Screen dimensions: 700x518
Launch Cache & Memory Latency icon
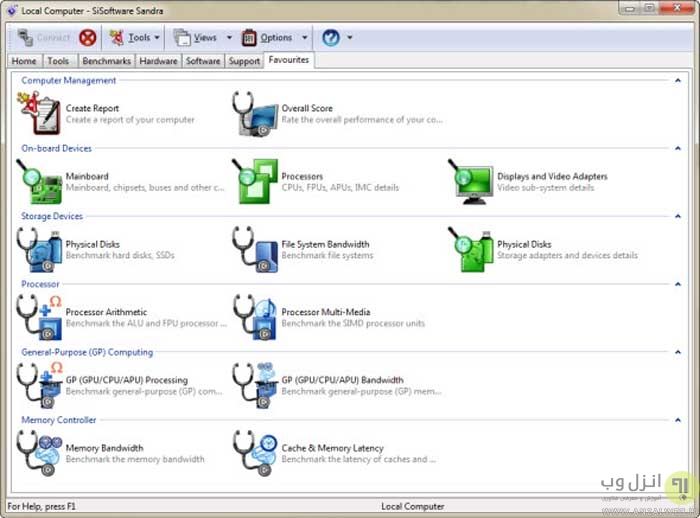(255, 453)
